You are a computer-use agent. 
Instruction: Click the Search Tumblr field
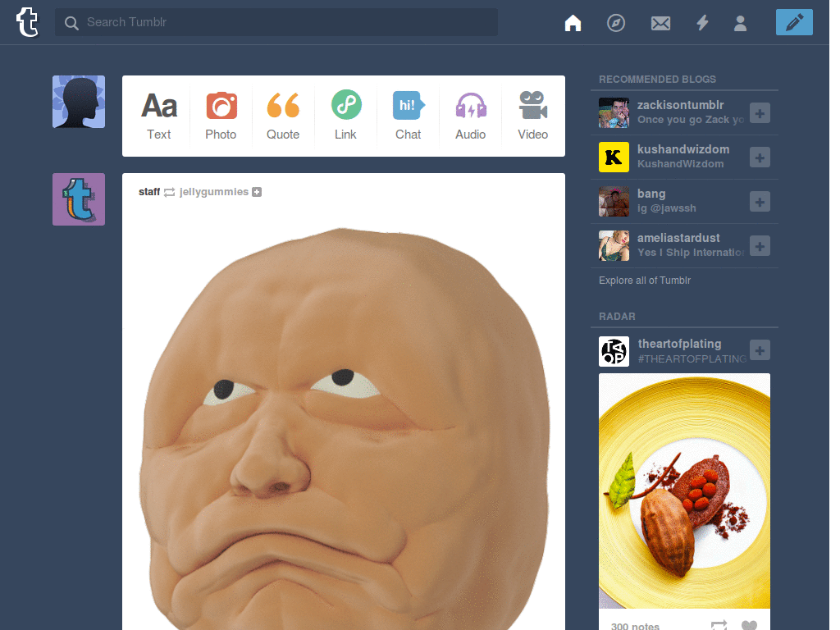[276, 22]
